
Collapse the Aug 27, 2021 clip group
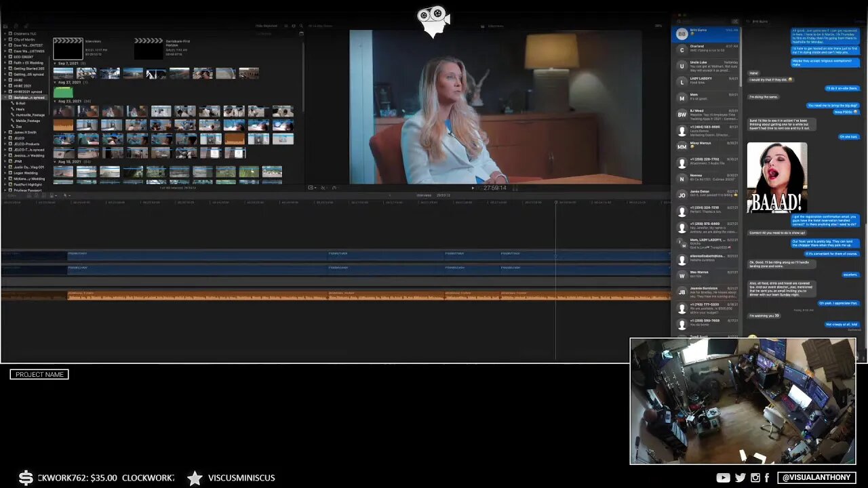55,82
